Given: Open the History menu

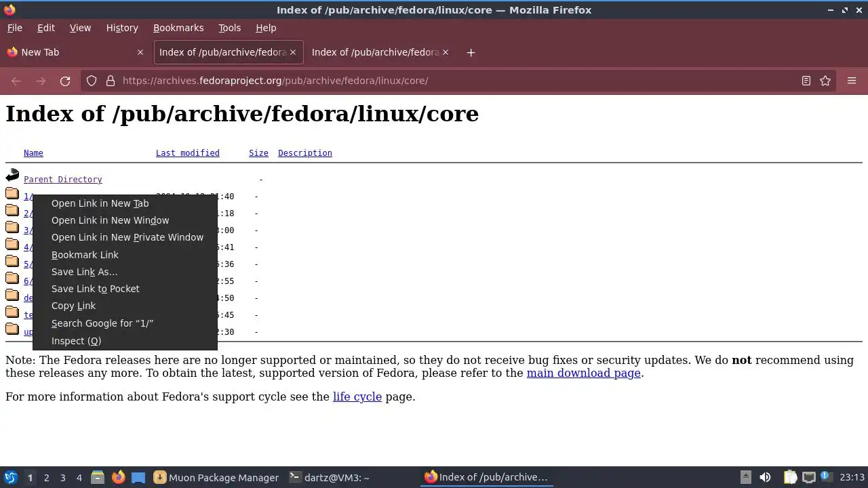Looking at the screenshot, I should [x=122, y=28].
